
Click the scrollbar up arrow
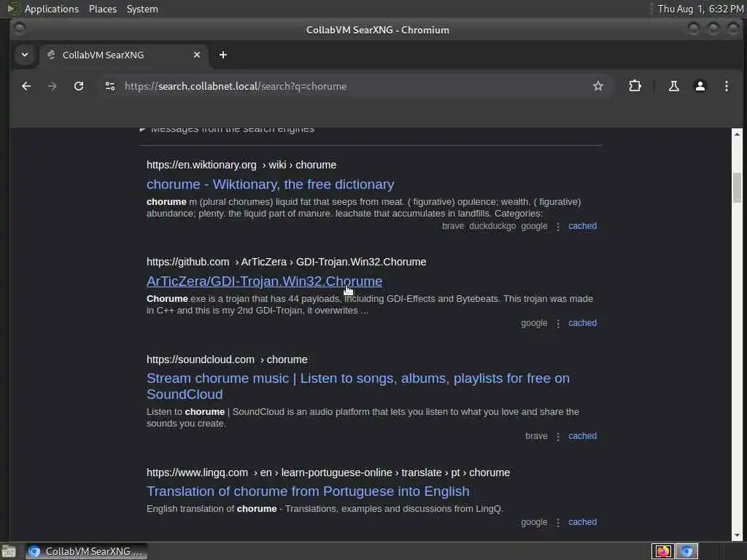(x=737, y=134)
